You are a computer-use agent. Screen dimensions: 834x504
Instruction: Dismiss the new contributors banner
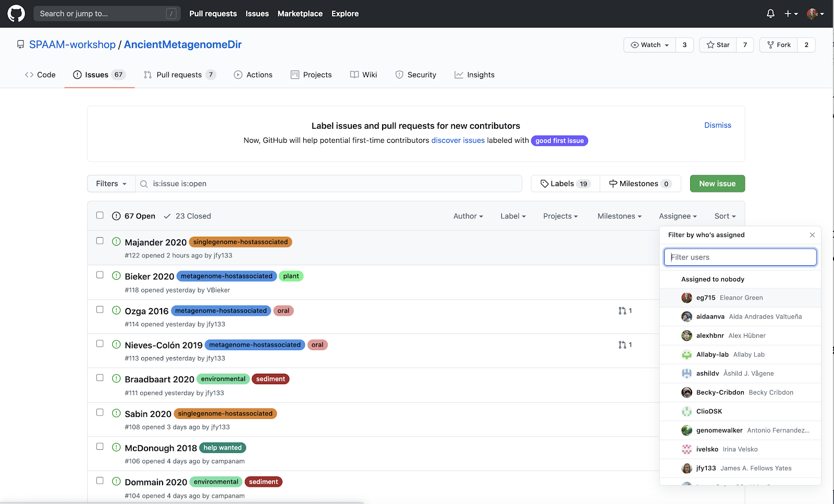coord(718,125)
